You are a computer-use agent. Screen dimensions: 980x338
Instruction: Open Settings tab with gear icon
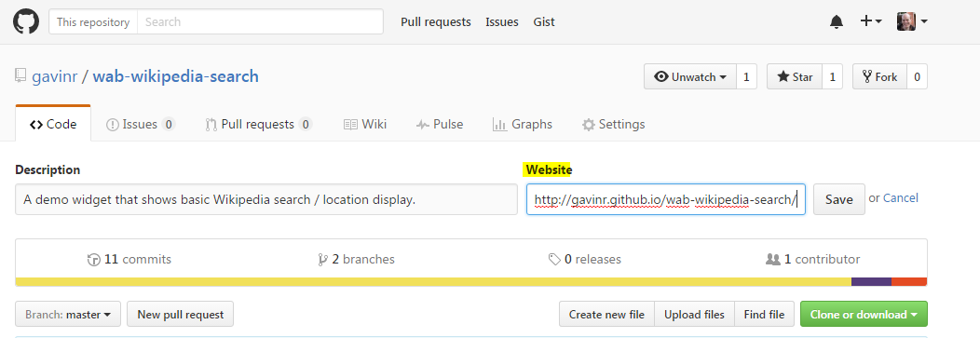click(613, 125)
